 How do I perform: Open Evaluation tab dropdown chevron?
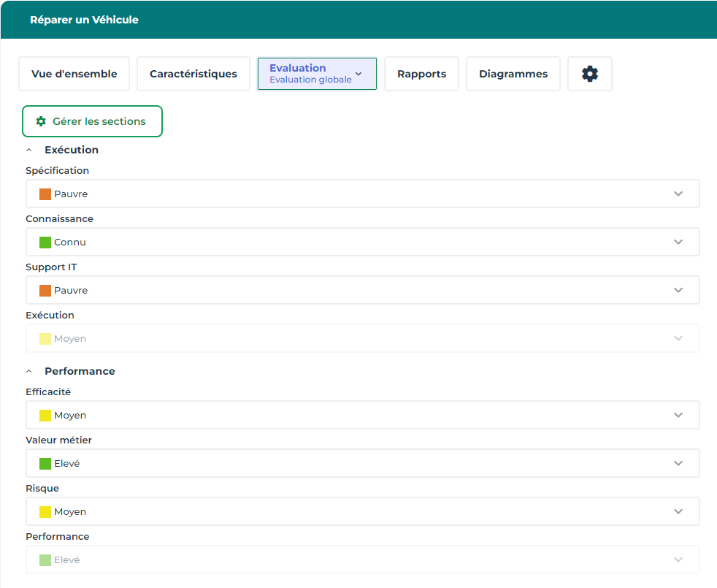[358, 74]
